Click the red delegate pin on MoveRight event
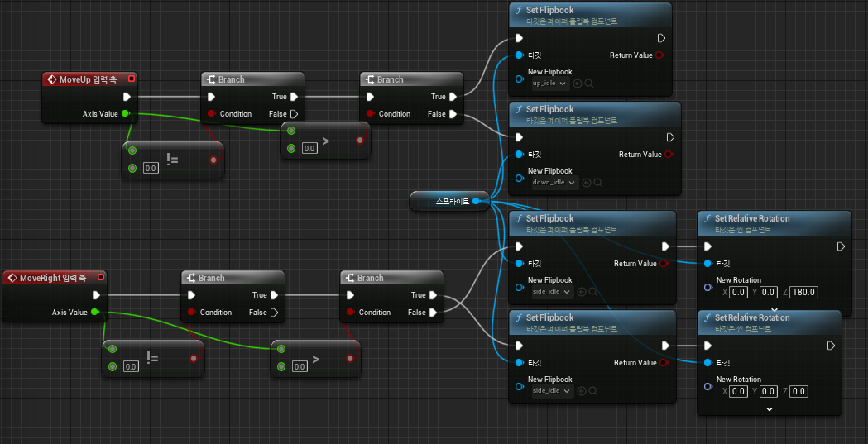The image size is (868, 444). point(101,278)
